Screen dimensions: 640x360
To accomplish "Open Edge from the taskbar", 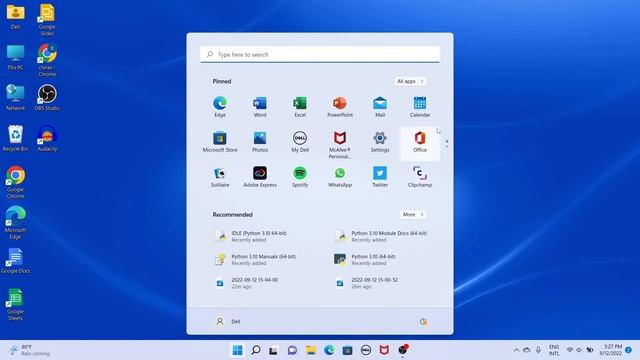I will coord(329,350).
